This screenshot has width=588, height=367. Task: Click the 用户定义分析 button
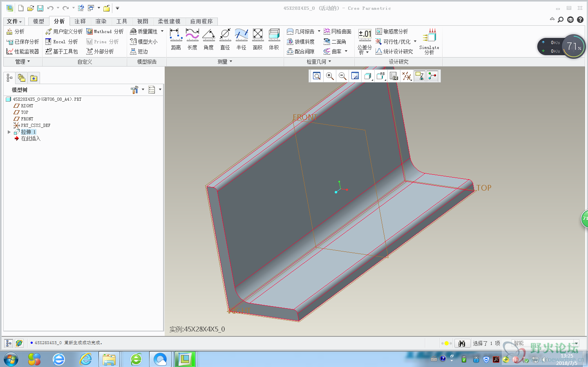point(64,31)
